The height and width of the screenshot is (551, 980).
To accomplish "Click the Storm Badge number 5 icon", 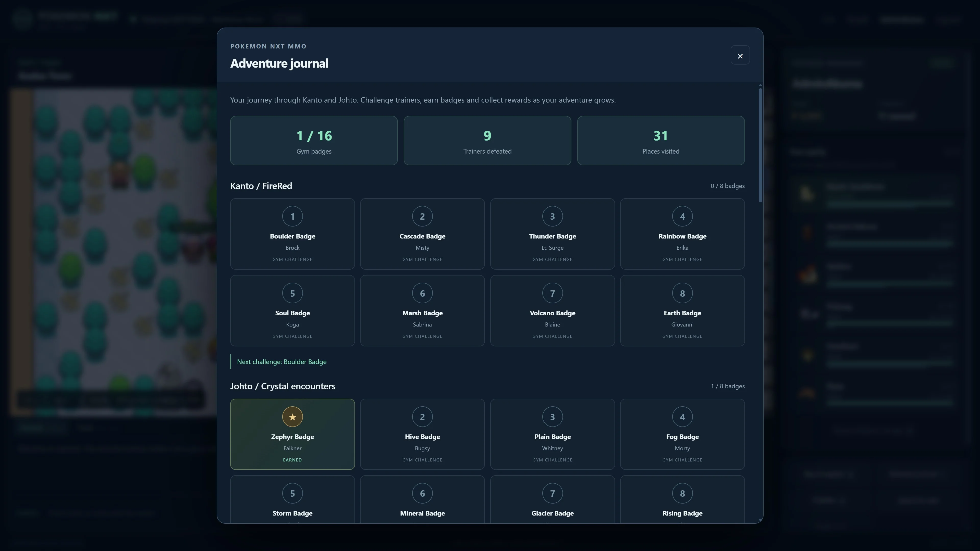I will pos(292,493).
